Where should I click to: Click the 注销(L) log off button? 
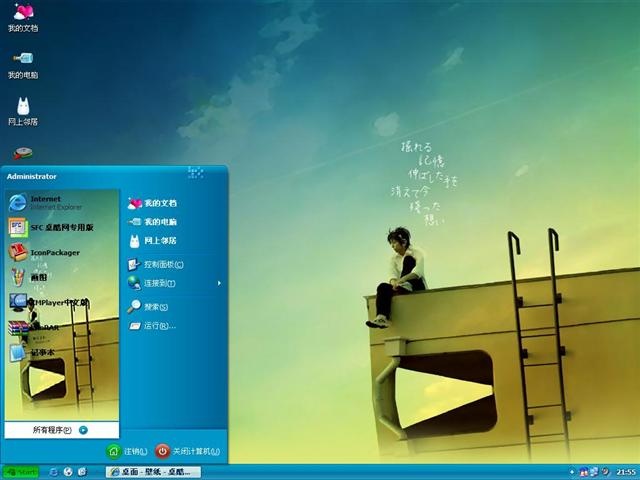[x=127, y=451]
